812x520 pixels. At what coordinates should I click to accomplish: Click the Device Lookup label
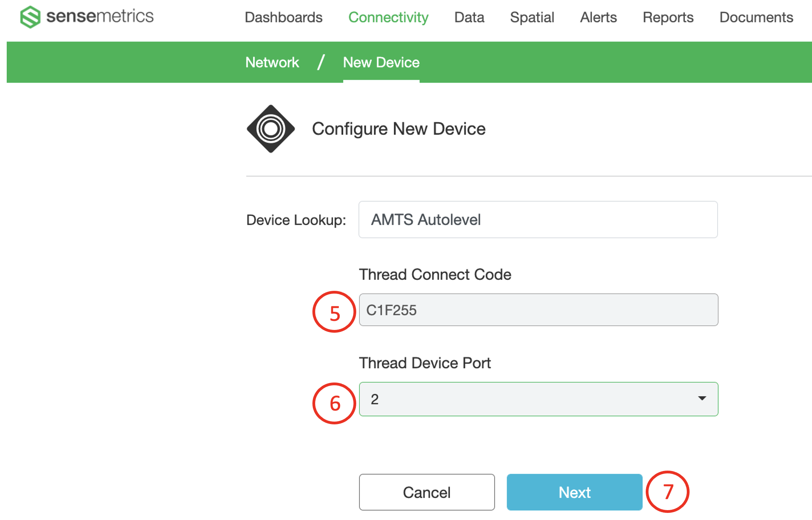(296, 220)
